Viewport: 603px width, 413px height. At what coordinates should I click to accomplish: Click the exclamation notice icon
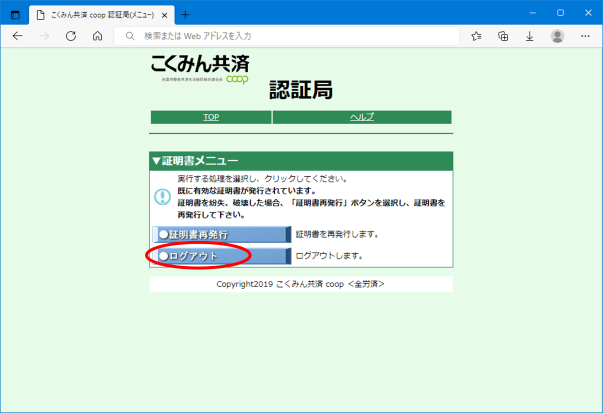[162, 197]
